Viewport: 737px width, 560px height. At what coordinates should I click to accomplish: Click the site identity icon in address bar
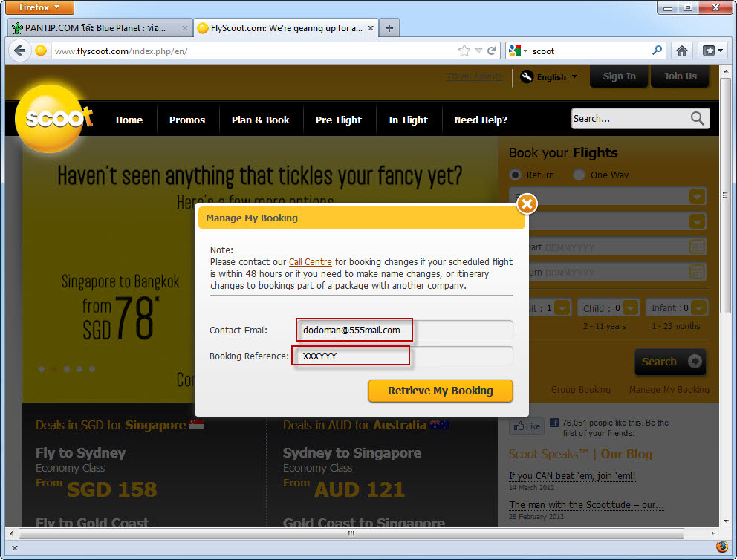tap(41, 51)
